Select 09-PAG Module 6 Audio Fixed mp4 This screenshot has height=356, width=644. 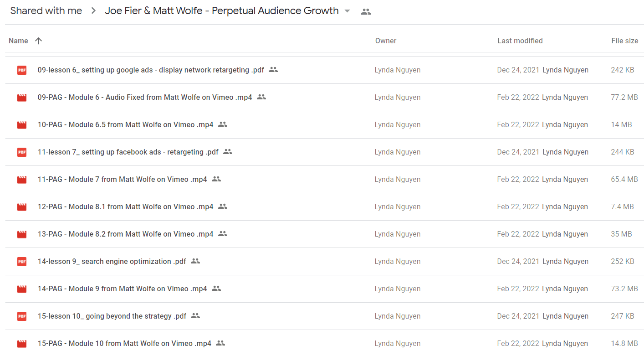coord(145,98)
